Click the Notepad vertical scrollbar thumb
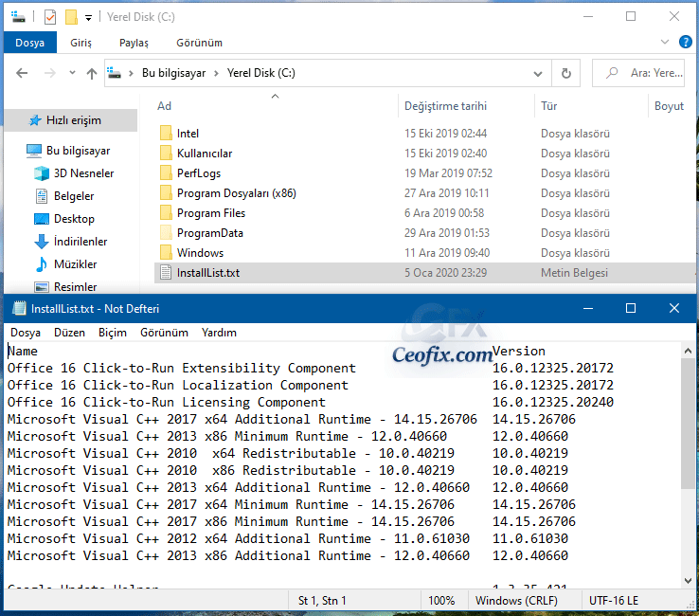The width and height of the screenshot is (699, 616). pyautogui.click(x=688, y=424)
